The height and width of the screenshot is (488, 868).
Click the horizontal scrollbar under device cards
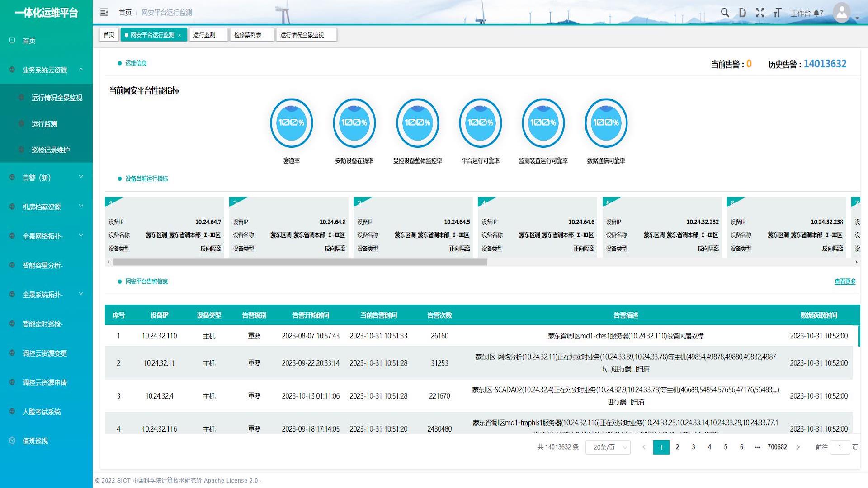click(x=300, y=262)
